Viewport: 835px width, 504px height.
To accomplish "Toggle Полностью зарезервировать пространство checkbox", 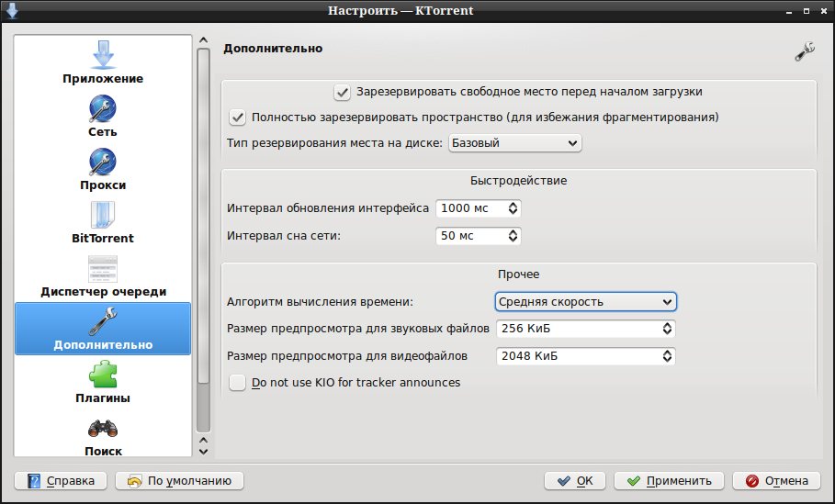I will 237,118.
